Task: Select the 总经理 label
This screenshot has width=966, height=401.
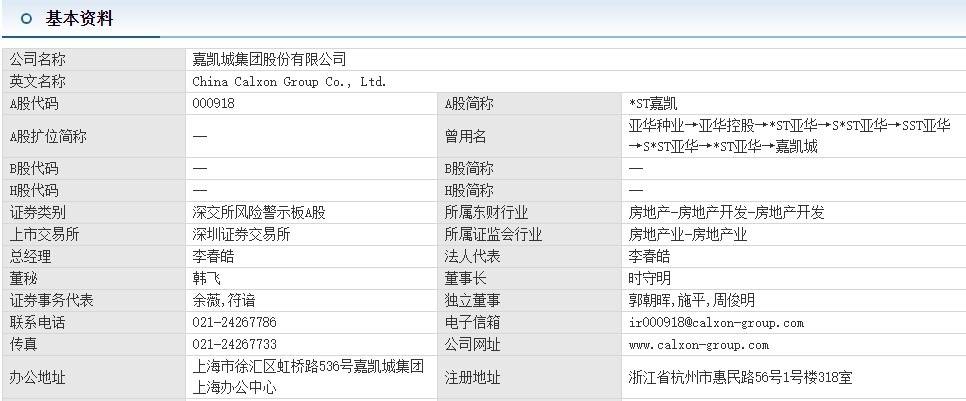Action: 30,257
